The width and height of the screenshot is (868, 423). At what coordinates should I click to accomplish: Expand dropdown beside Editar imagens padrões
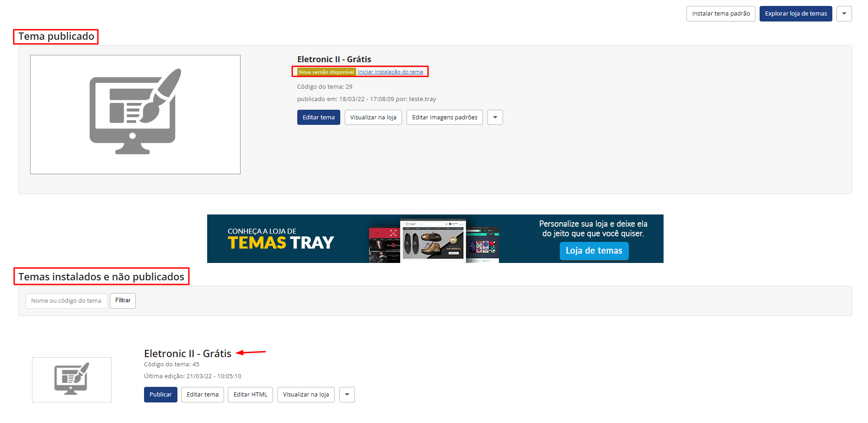pyautogui.click(x=495, y=118)
